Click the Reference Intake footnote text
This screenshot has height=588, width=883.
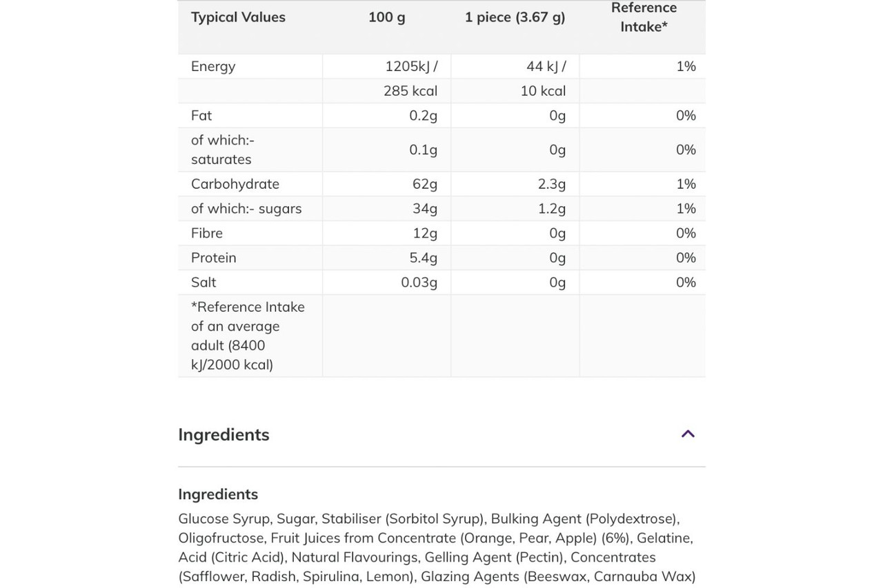pos(248,336)
